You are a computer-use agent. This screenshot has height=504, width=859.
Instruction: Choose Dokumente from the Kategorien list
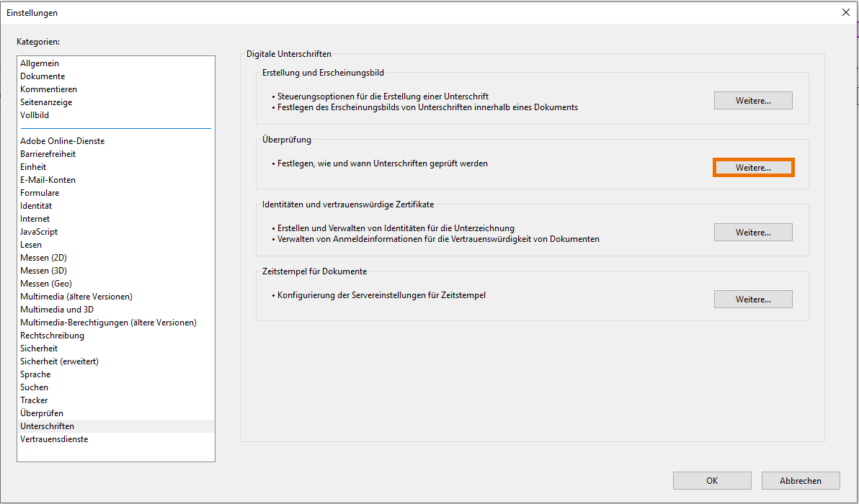pyautogui.click(x=43, y=76)
